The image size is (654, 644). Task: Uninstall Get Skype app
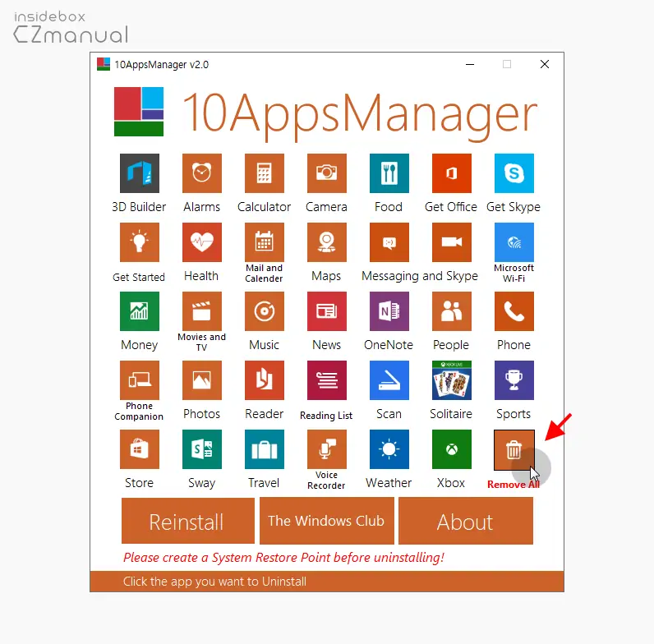[x=514, y=173]
